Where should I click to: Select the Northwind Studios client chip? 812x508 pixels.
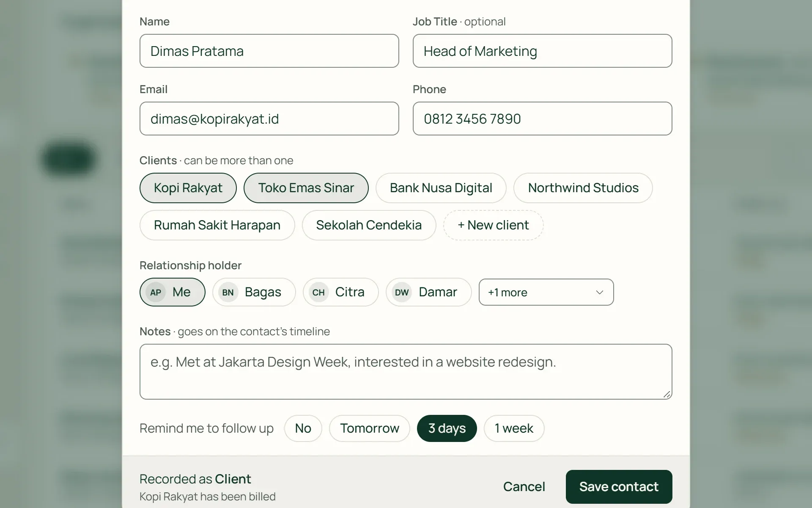[x=583, y=188]
